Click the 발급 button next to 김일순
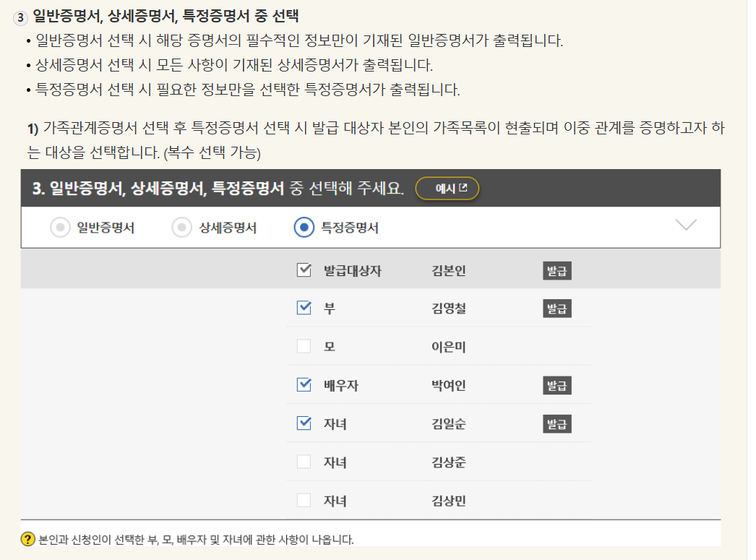756x560 pixels. tap(555, 423)
